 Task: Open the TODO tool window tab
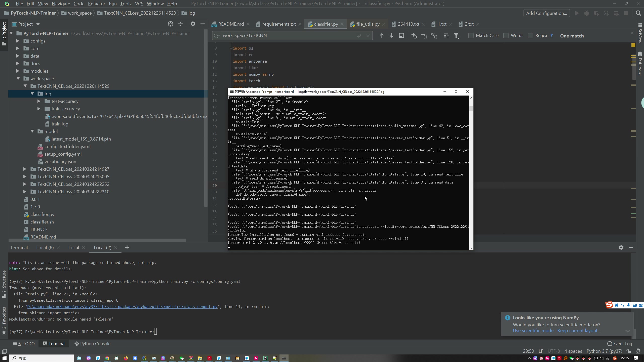click(x=24, y=344)
